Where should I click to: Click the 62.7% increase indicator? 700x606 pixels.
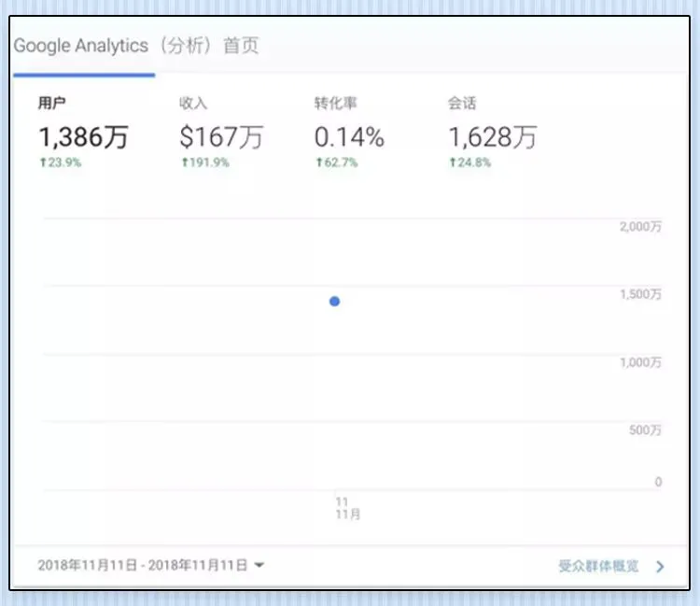[337, 162]
